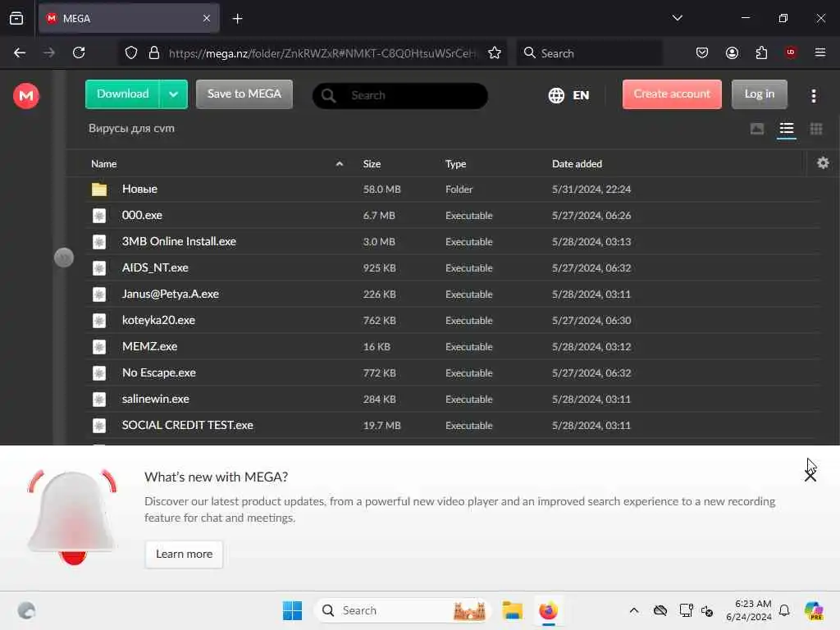The width and height of the screenshot is (840, 630).
Task: Focus the MEGA folder search field
Action: (x=400, y=95)
